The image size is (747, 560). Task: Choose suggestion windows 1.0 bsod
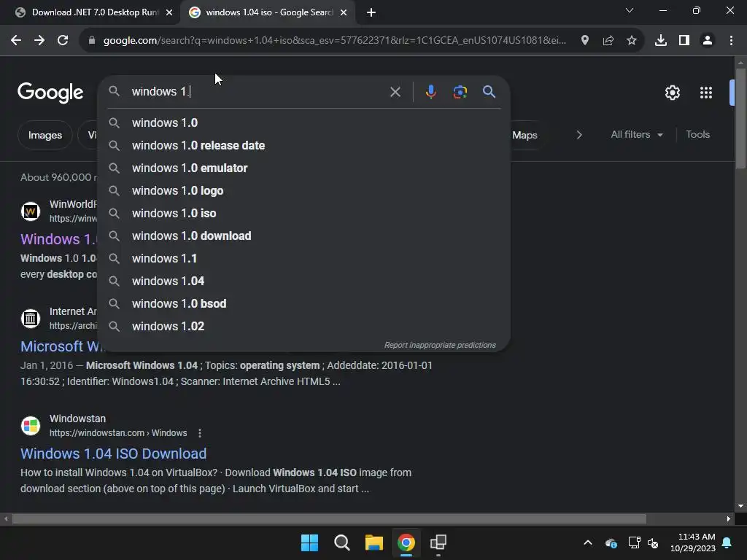304,304
